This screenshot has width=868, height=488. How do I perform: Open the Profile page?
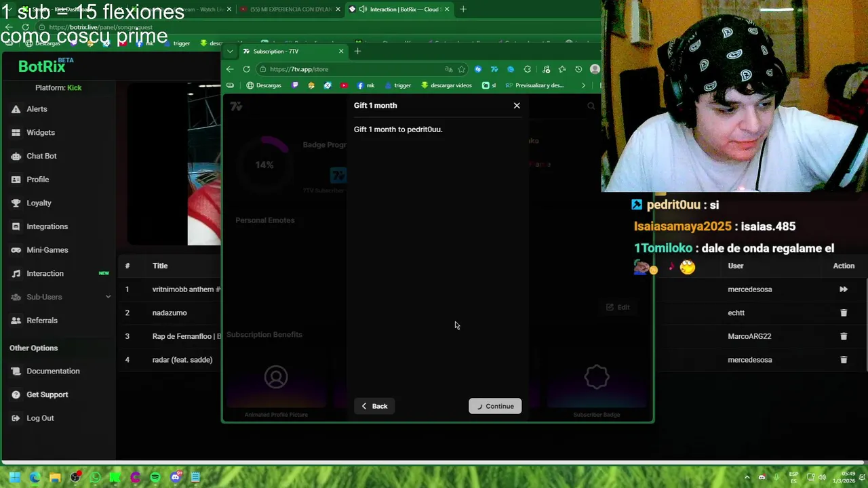point(37,180)
